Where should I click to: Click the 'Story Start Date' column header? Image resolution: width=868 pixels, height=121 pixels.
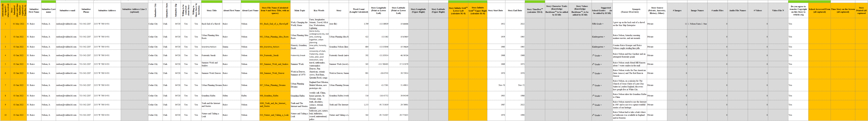coord(496,10)
